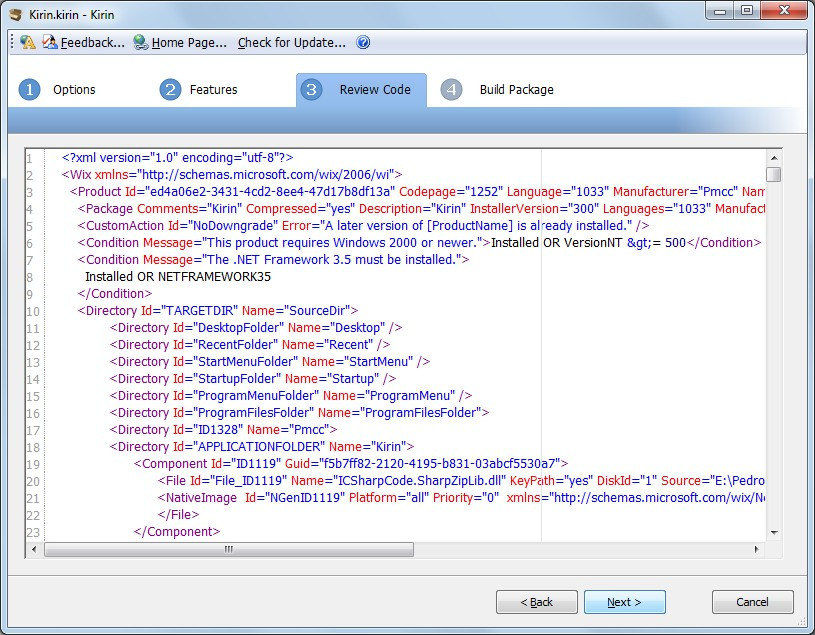
Task: Minimize the Kirin window
Action: pyautogui.click(x=720, y=11)
